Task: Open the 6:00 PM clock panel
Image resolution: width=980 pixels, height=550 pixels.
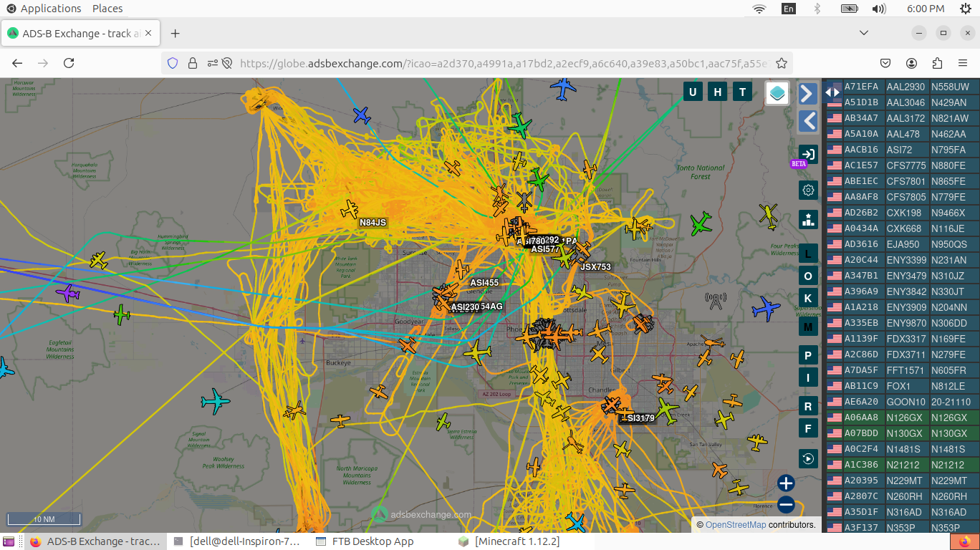Action: [926, 9]
